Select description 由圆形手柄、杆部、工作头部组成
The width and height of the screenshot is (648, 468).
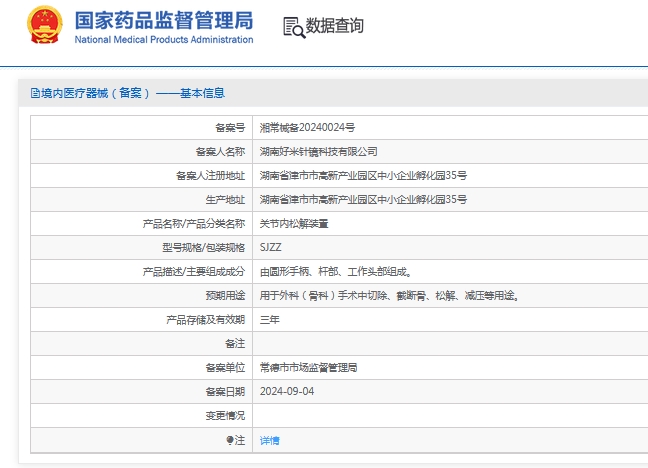pyautogui.click(x=336, y=272)
